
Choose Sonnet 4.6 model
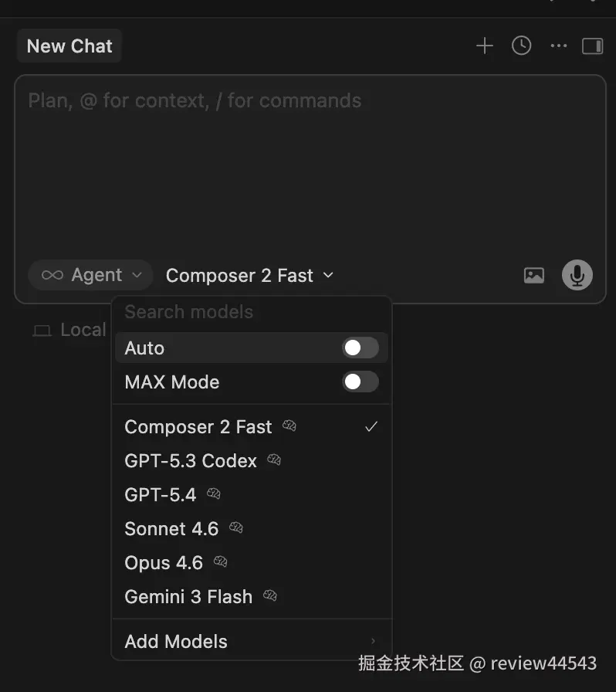click(171, 529)
